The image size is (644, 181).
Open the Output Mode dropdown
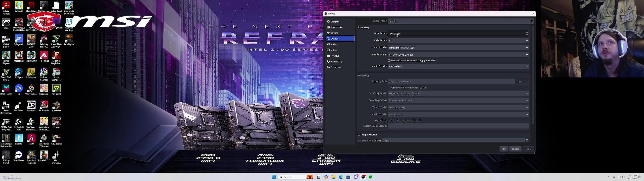point(461,21)
